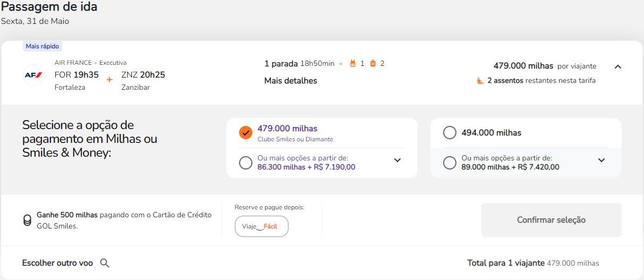Click the seat icon beside remaining seats
The image size is (644, 280).
tap(480, 81)
